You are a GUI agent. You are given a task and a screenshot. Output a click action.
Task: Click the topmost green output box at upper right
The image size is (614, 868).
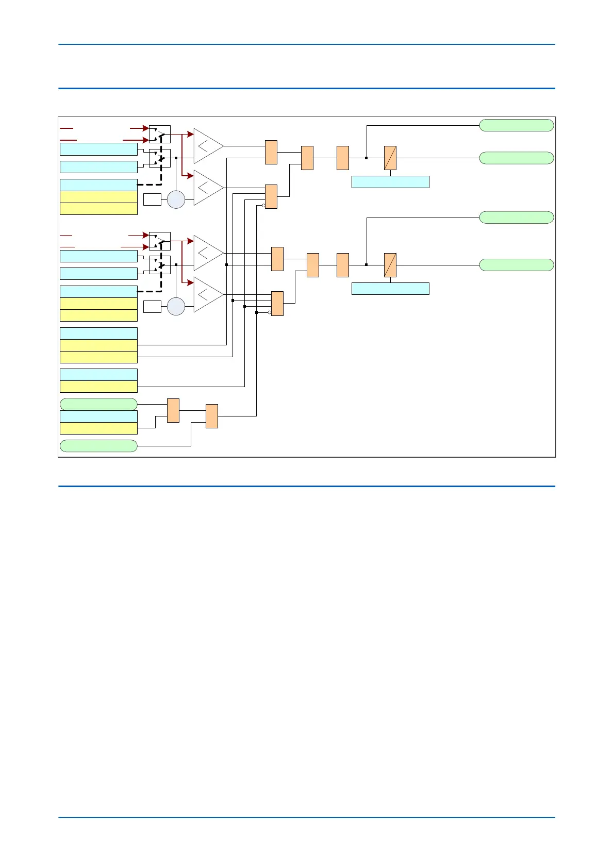[x=517, y=125]
